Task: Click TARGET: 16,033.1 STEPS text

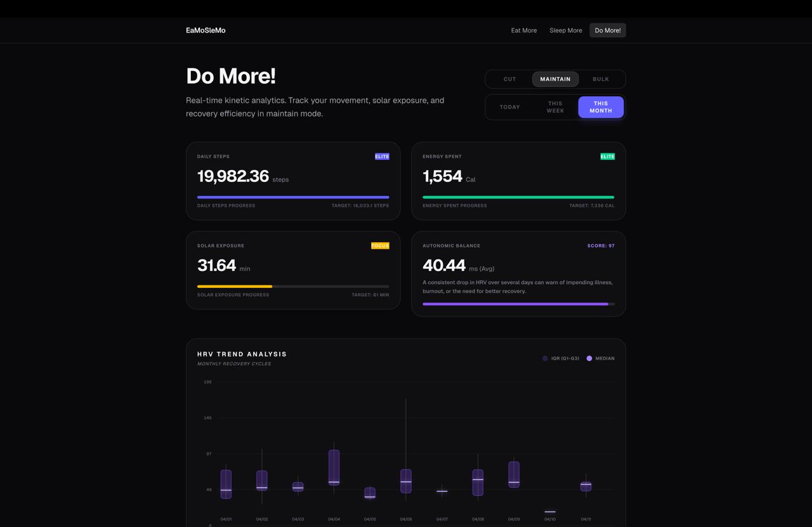Action: click(x=360, y=206)
